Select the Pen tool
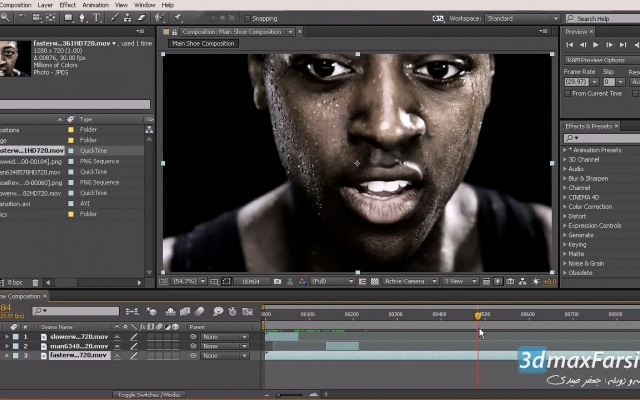The width and height of the screenshot is (640, 400). coord(82,18)
